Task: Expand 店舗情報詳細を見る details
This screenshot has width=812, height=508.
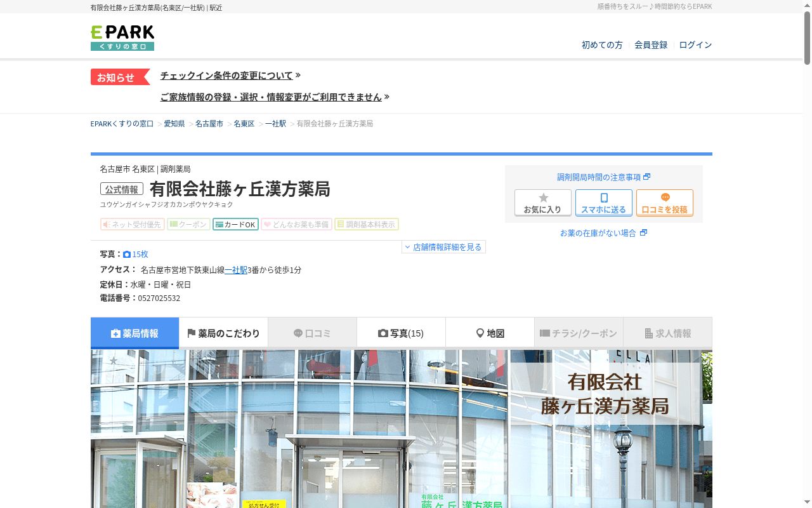Action: click(444, 247)
